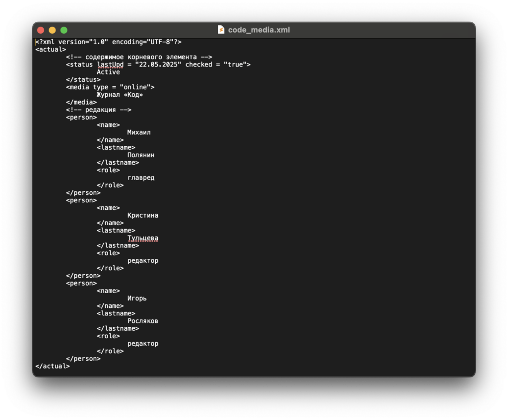508x420 pixels.
Task: Select the lastname Полянин
Action: click(x=142, y=155)
